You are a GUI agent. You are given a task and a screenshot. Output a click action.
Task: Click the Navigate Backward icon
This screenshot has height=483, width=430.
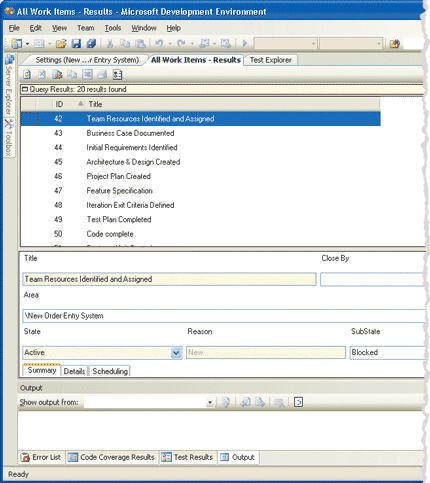coord(204,43)
